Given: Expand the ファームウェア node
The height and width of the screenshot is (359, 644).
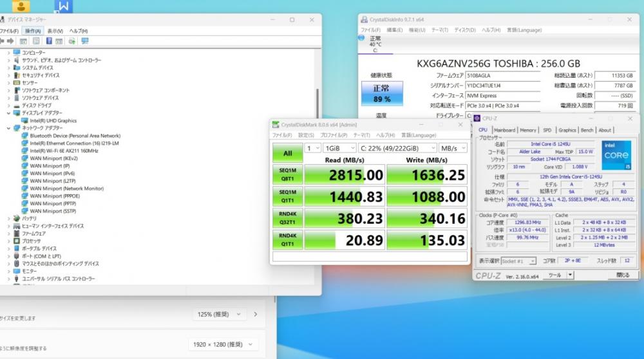Looking at the screenshot, I should click(x=8, y=234).
